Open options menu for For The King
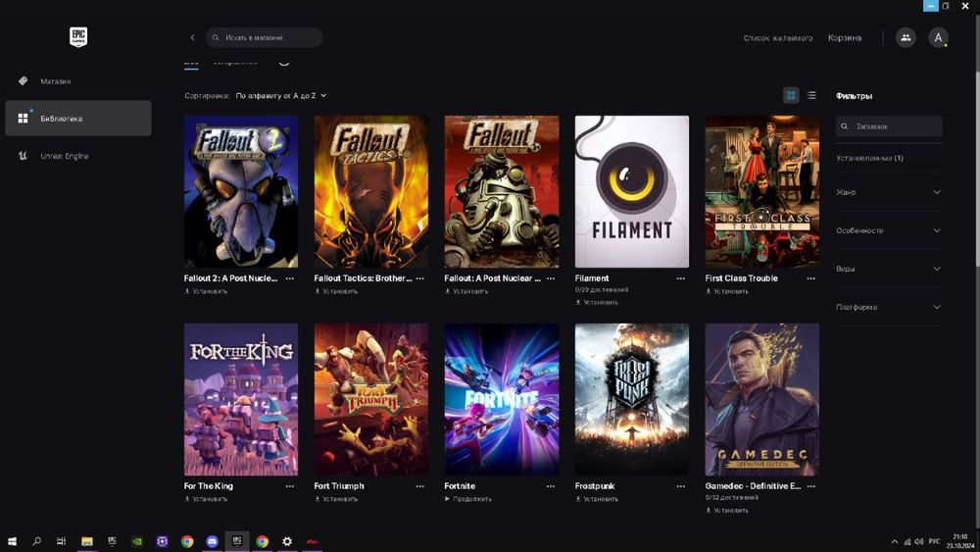 coord(290,485)
